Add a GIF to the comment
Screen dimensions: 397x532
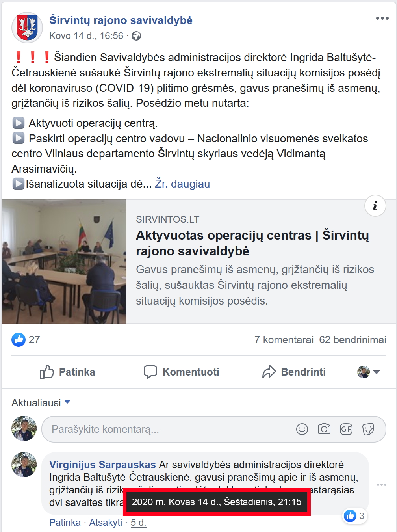point(346,429)
